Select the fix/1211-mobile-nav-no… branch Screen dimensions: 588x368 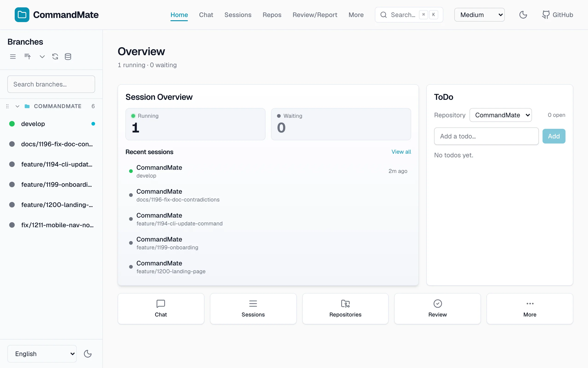pos(51,225)
